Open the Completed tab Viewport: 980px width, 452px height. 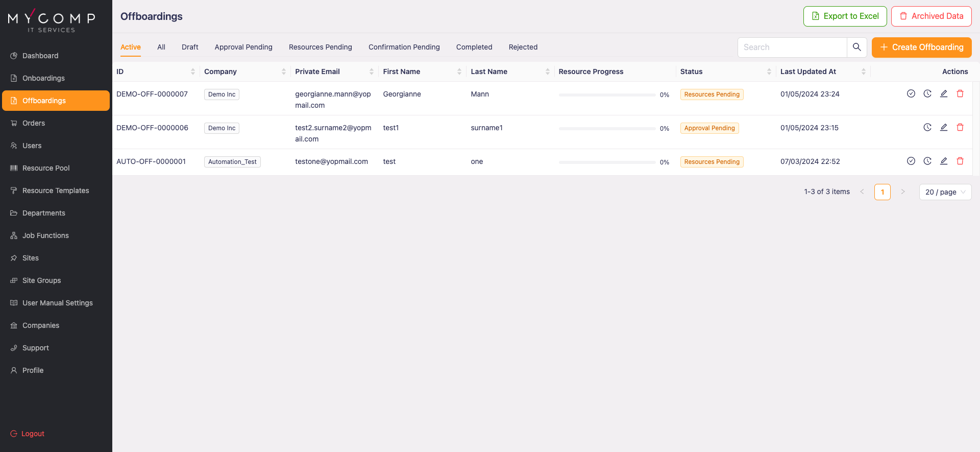click(474, 47)
